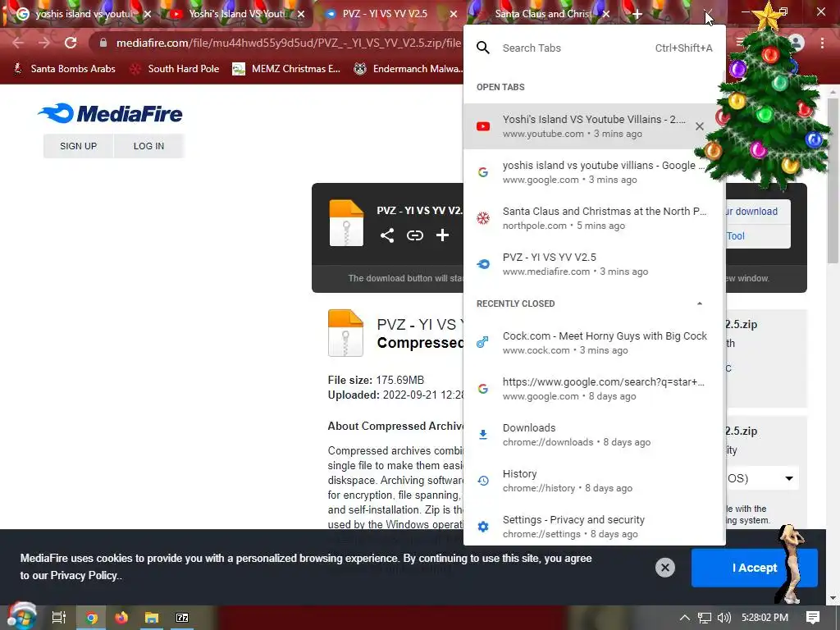The image size is (840, 630).
Task: Click the MediaFire logo
Action: [110, 113]
